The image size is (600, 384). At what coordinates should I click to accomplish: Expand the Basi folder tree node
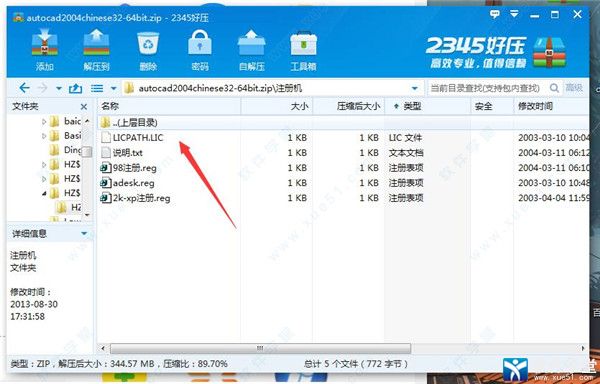tap(44, 136)
